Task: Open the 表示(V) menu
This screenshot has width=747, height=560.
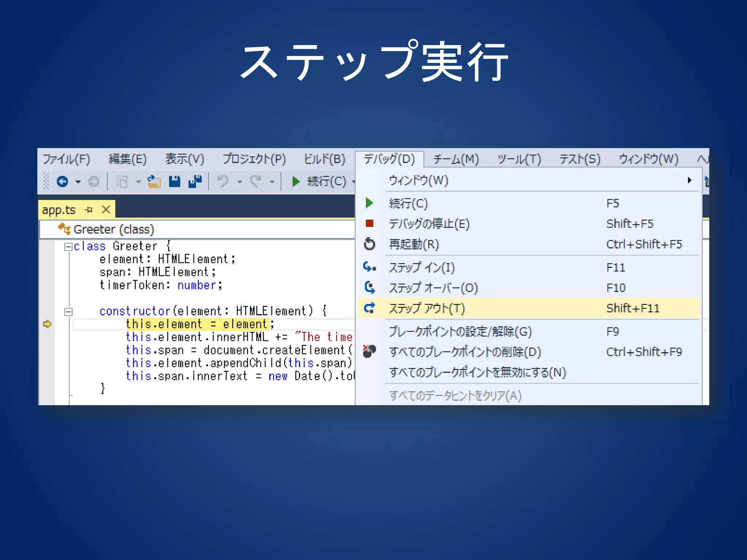Action: pyautogui.click(x=185, y=159)
